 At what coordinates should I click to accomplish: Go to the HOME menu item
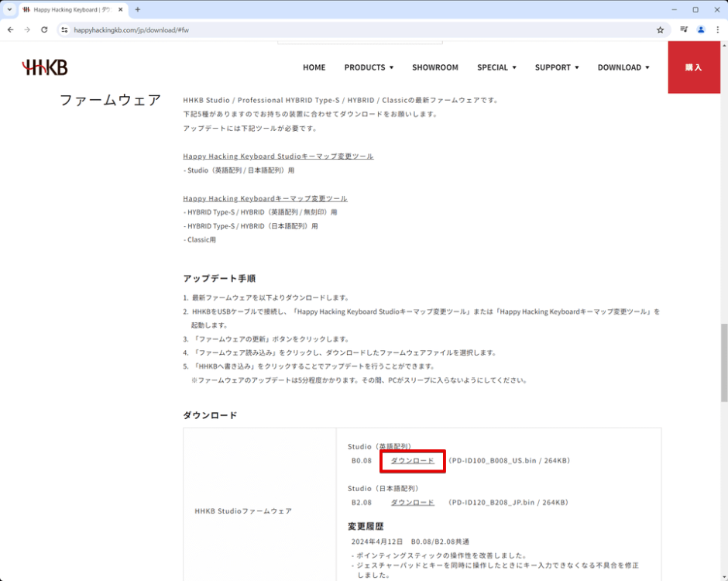tap(314, 67)
